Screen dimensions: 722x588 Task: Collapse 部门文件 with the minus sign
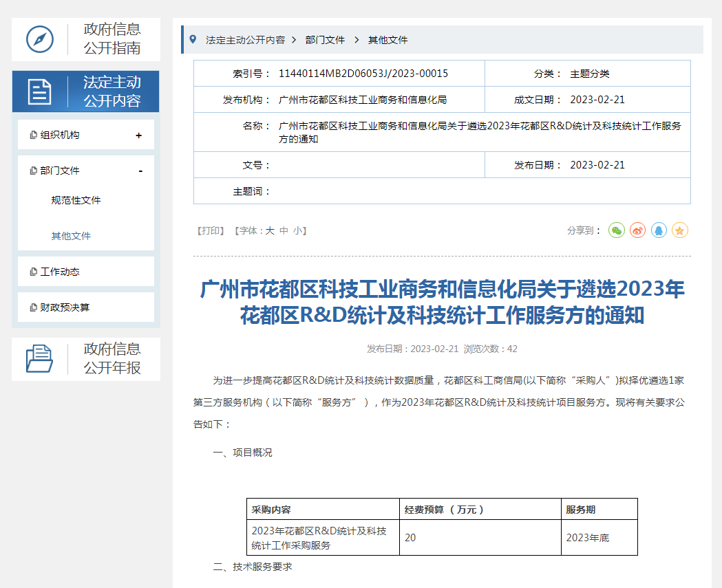coord(140,171)
